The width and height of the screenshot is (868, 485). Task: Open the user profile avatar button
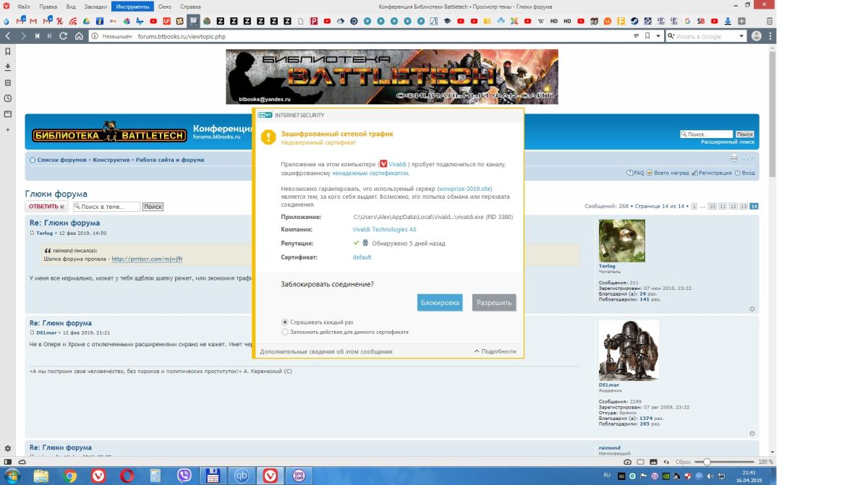tap(757, 36)
